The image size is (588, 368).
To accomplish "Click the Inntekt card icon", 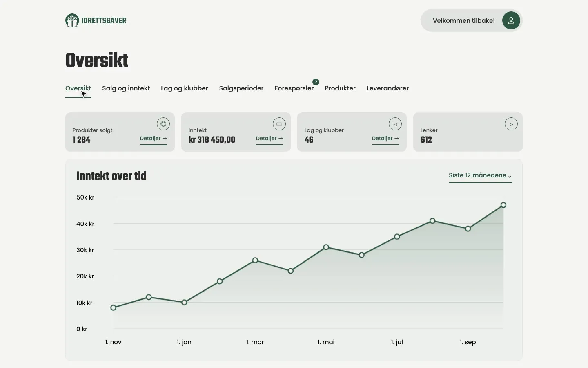I will tap(279, 124).
